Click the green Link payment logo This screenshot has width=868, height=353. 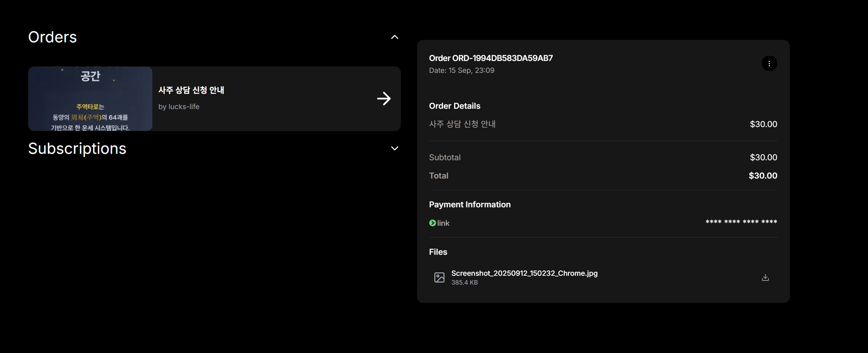439,223
